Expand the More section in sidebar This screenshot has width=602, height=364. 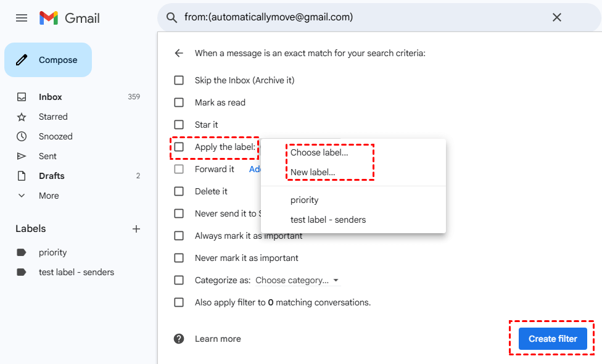[49, 196]
